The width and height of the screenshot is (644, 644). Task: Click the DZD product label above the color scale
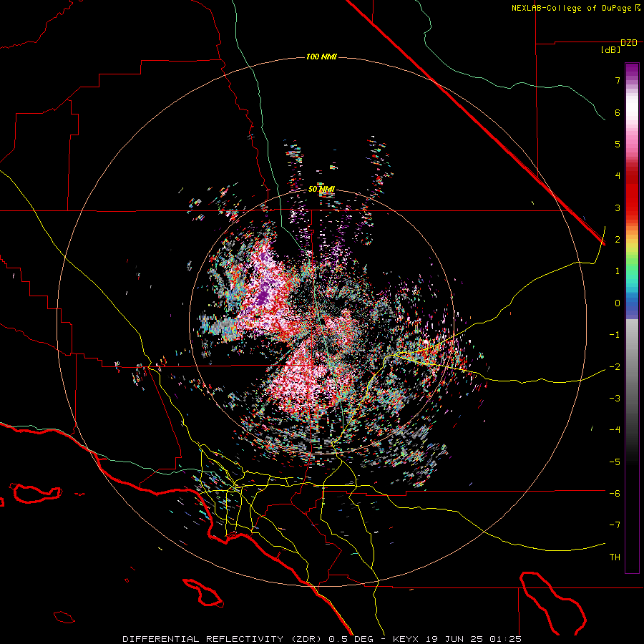click(x=628, y=43)
